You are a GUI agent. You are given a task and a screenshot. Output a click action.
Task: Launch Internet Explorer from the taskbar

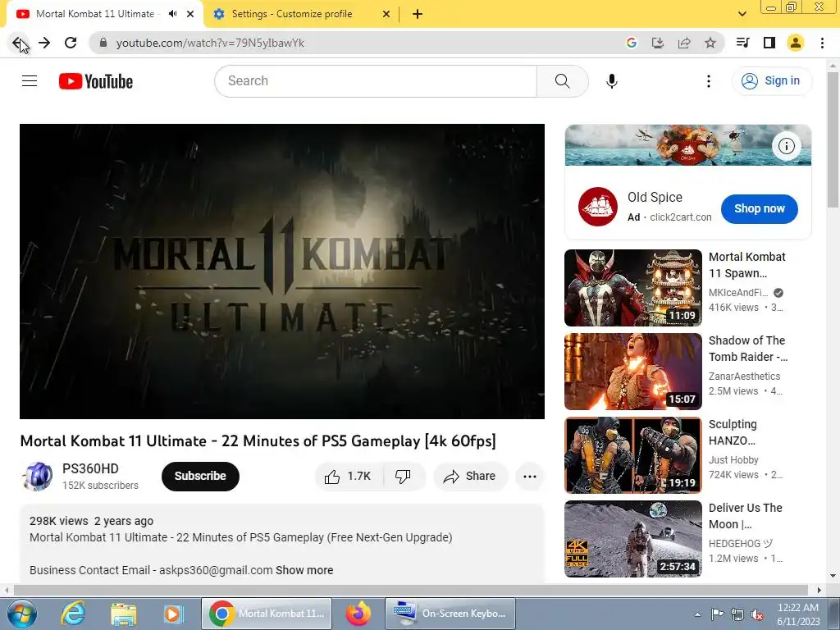coord(73,614)
